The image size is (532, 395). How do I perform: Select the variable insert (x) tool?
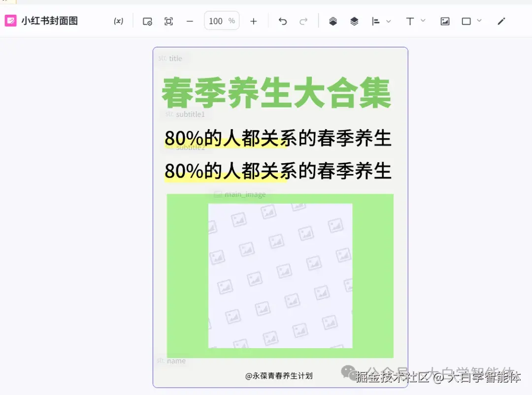click(118, 21)
